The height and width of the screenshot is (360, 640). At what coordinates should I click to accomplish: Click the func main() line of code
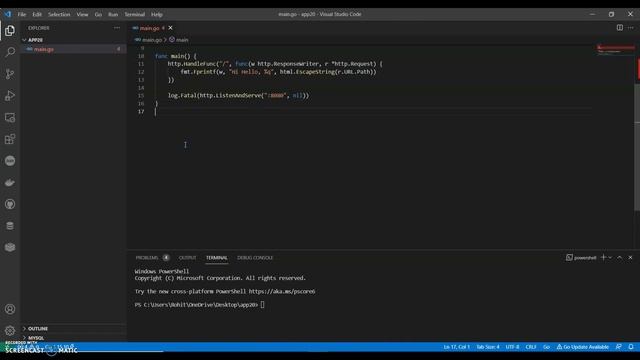(x=176, y=56)
